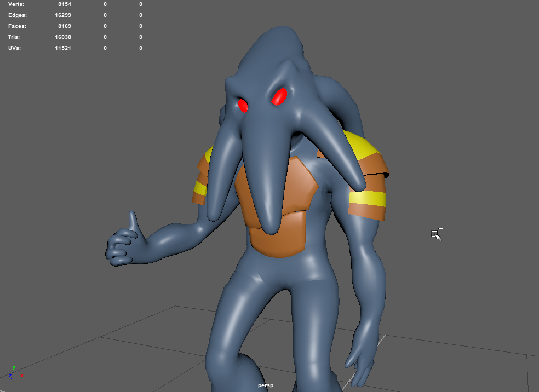This screenshot has height=392, width=539.
Task: Select the thumbs-up hand of the character
Action: tap(123, 244)
